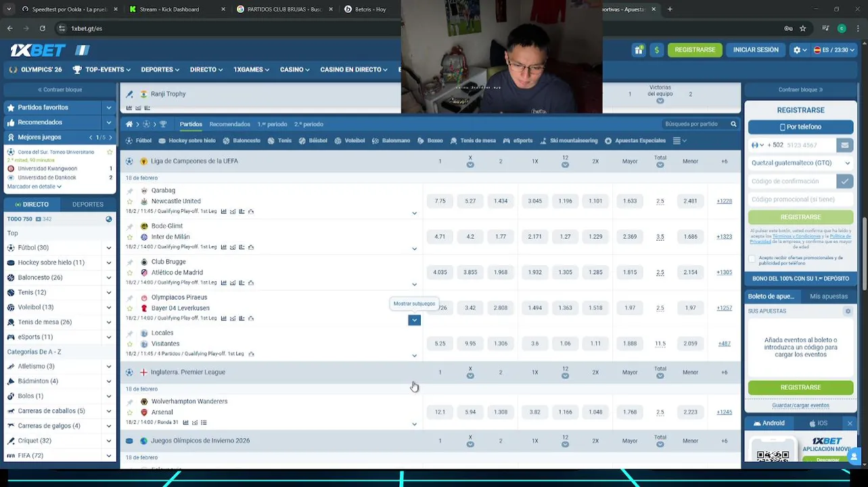Star the Corea del Sur university game
Viewport: 868px width, 487px height.
click(110, 152)
